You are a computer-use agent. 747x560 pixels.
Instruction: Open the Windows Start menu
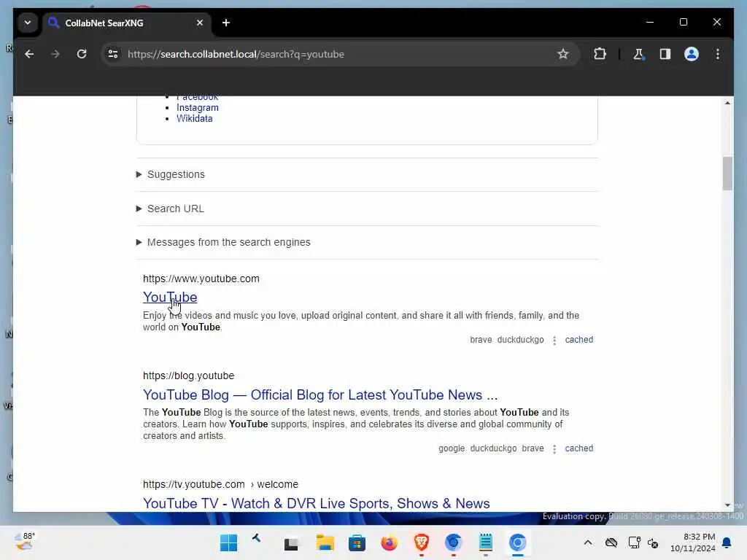tap(228, 542)
